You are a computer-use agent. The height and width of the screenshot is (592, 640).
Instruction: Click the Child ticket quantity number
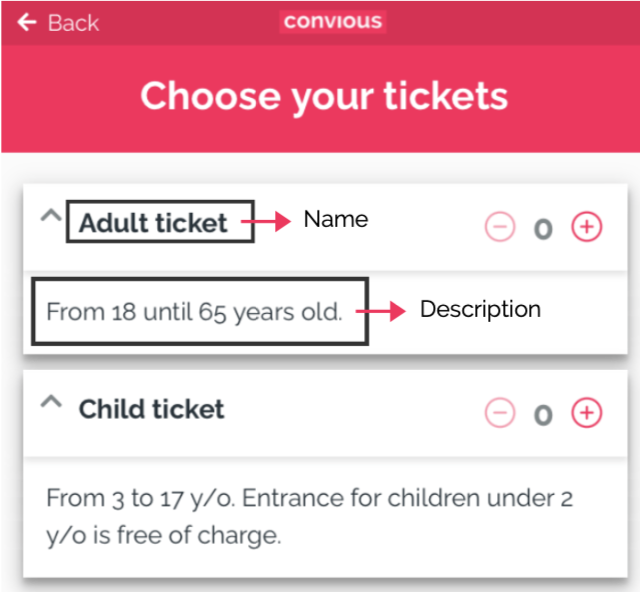pos(543,414)
